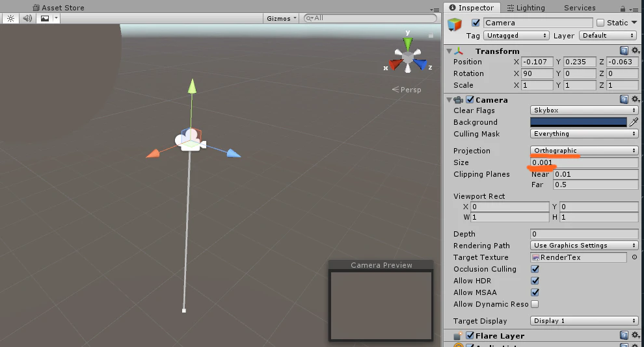Edit the object name field Camera

click(x=538, y=23)
